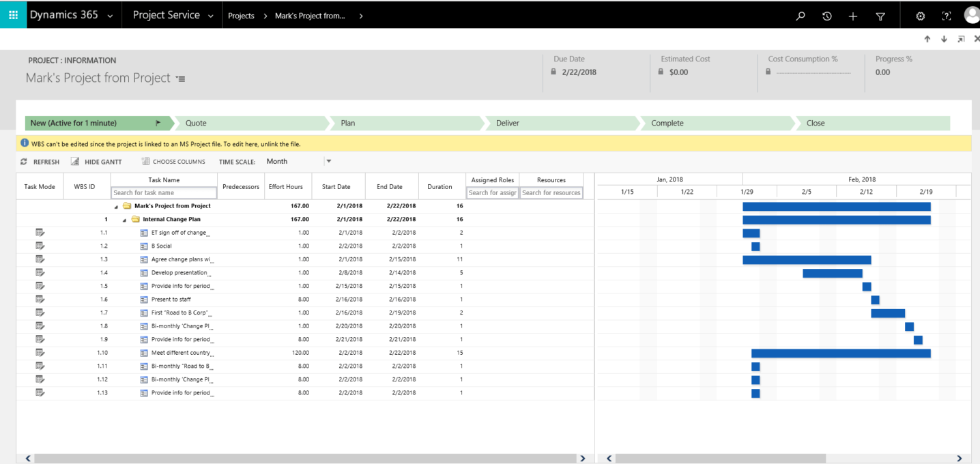Click the Due Date 2/22/2018 value
The height and width of the screenshot is (464, 980).
(x=579, y=72)
